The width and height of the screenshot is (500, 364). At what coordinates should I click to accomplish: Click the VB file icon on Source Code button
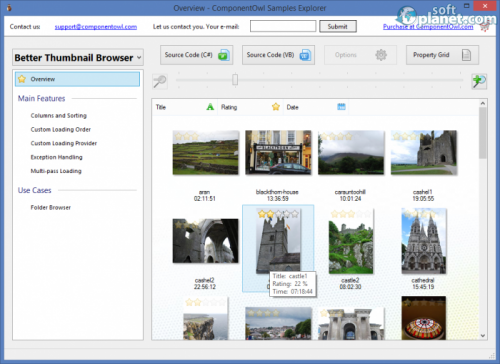coord(305,55)
